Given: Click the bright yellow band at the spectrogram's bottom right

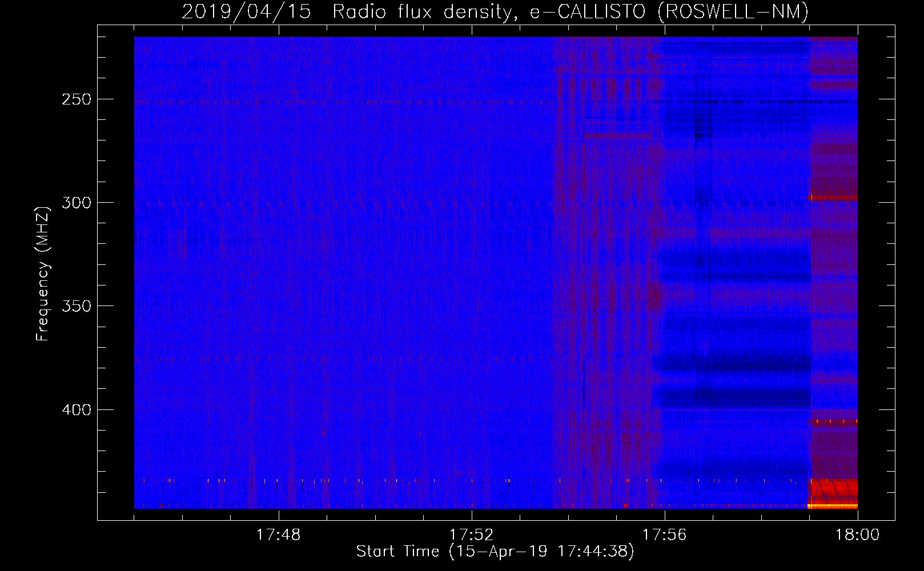Looking at the screenshot, I should tap(833, 506).
